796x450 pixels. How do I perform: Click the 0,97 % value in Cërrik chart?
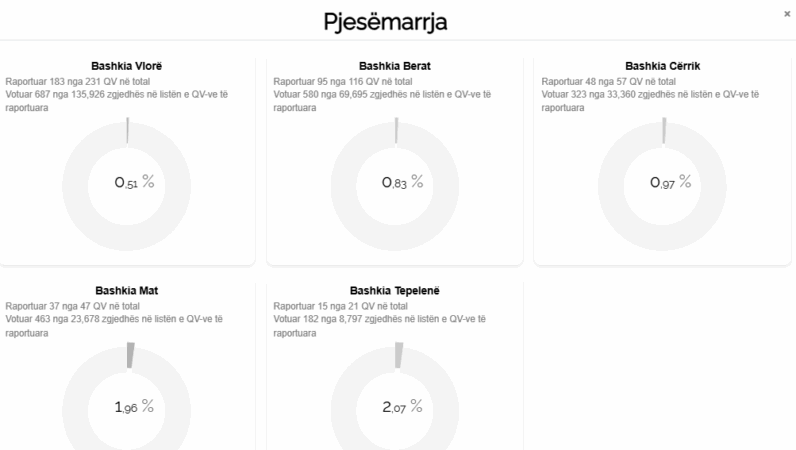click(x=670, y=182)
